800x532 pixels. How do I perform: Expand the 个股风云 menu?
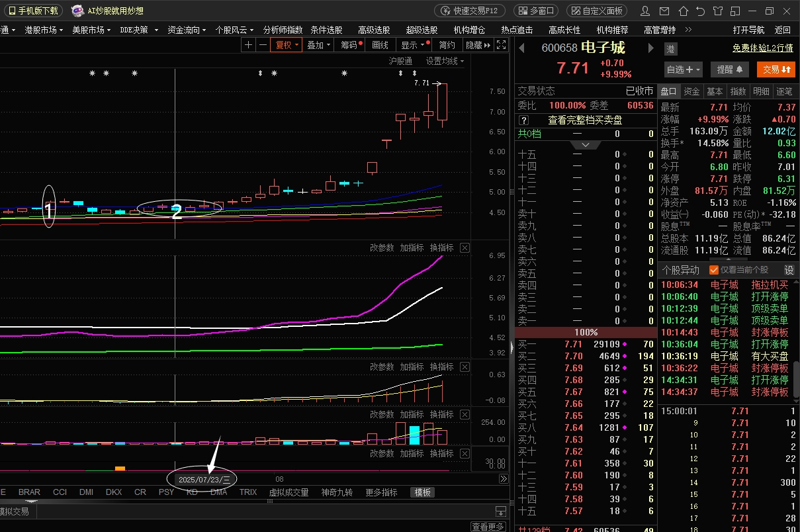point(234,30)
